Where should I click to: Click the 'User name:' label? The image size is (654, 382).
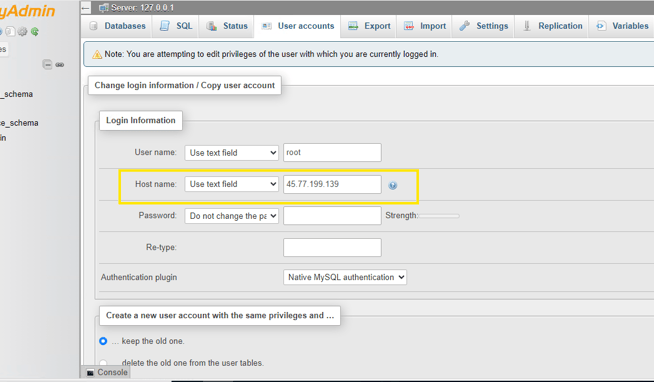tap(155, 152)
